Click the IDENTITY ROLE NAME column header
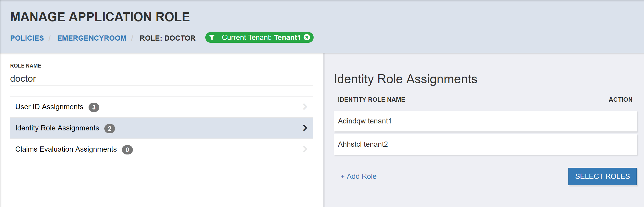644x207 pixels. (x=371, y=100)
